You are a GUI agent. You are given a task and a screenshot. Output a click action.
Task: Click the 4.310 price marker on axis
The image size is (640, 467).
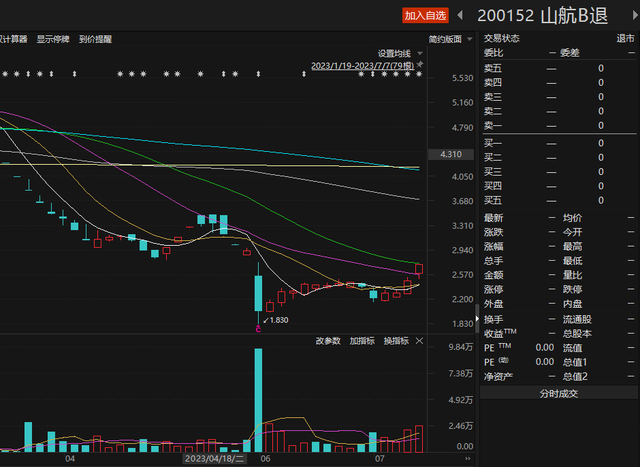(450, 155)
